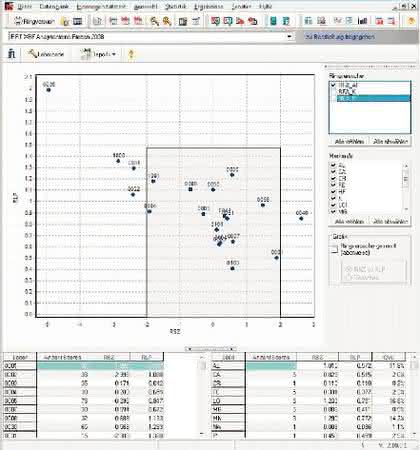Uncheck the FE Merkmale checkbox
This screenshot has height=450, width=420.
333,185
